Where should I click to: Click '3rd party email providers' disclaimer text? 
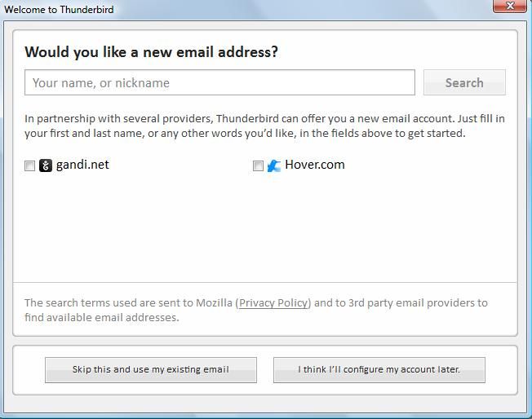tap(400, 302)
